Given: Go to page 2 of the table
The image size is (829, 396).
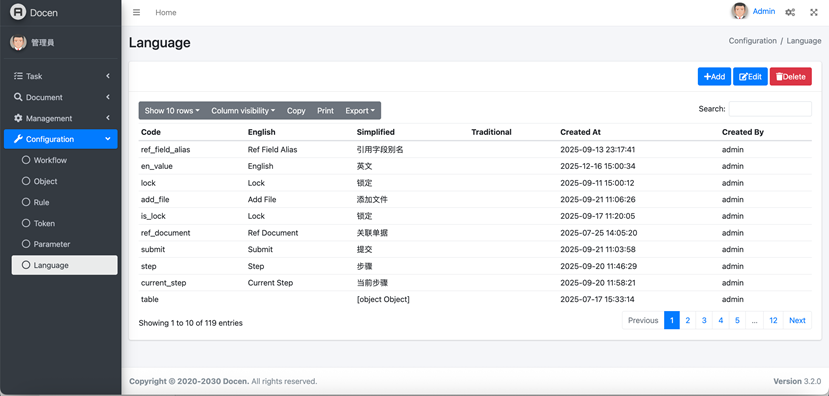Looking at the screenshot, I should 688,320.
